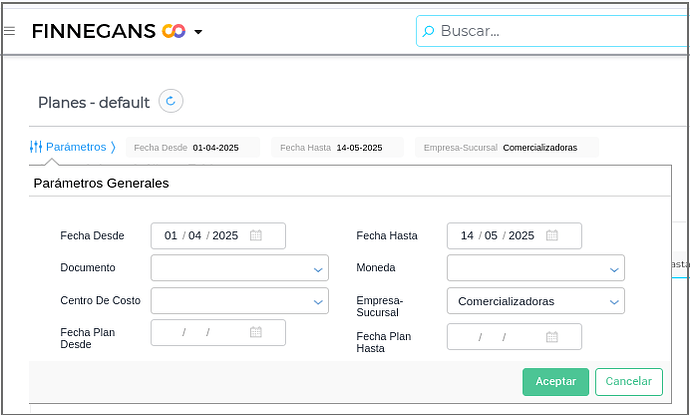Click the Finnegans infinity logo
The height and width of the screenshot is (415, 690).
pyautogui.click(x=173, y=31)
